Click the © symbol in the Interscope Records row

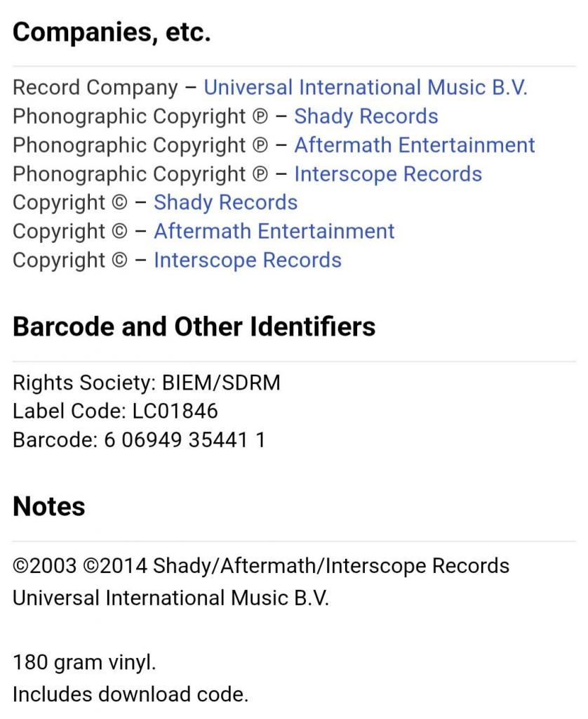click(119, 261)
